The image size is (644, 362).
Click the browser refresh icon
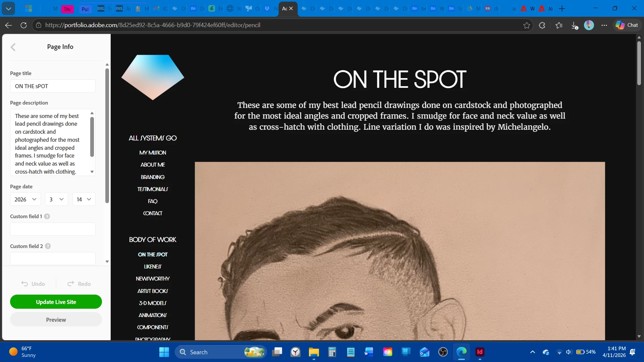(23, 25)
